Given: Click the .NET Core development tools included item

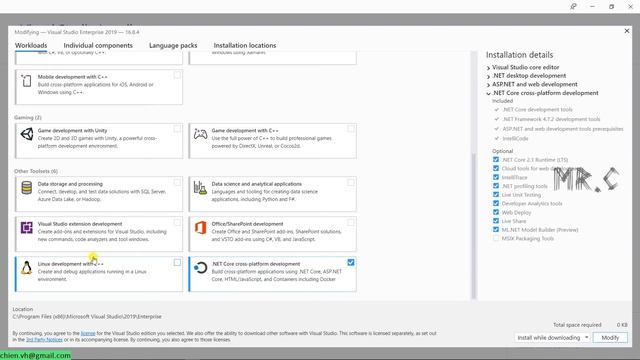Looking at the screenshot, I should [537, 109].
